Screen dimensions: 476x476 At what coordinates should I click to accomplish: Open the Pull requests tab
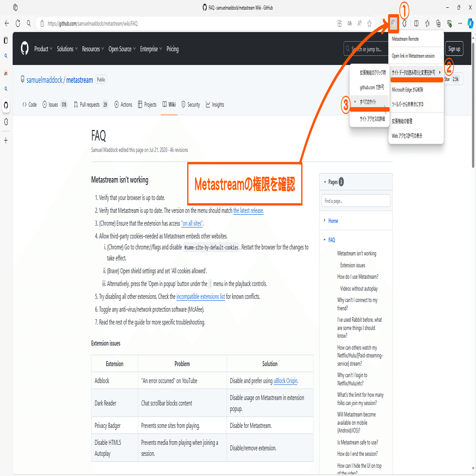[x=91, y=105]
